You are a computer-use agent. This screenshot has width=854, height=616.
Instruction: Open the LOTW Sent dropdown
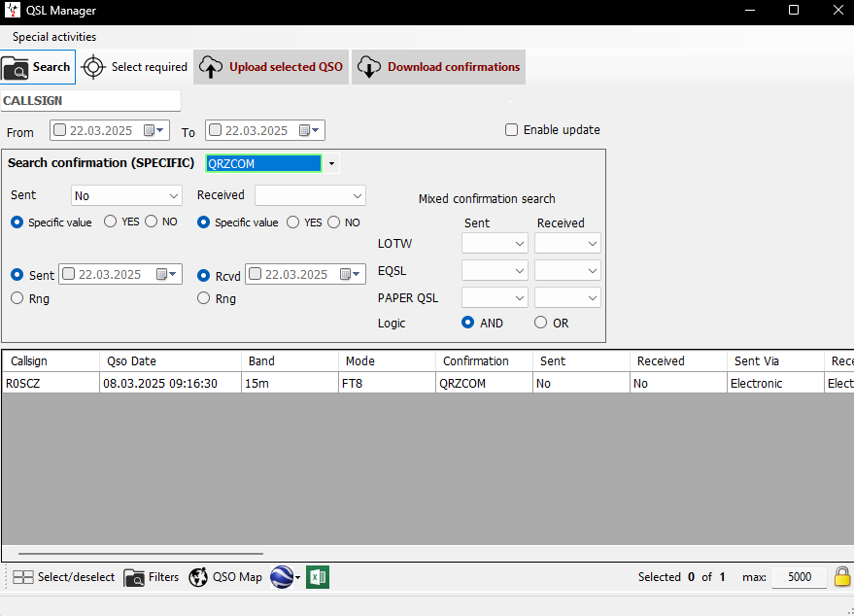pos(495,244)
